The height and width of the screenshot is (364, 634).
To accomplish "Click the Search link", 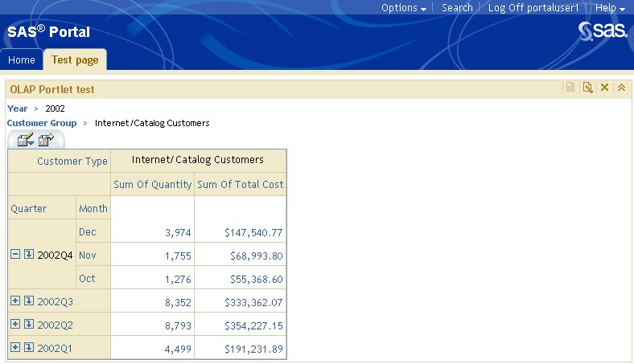I will (457, 8).
